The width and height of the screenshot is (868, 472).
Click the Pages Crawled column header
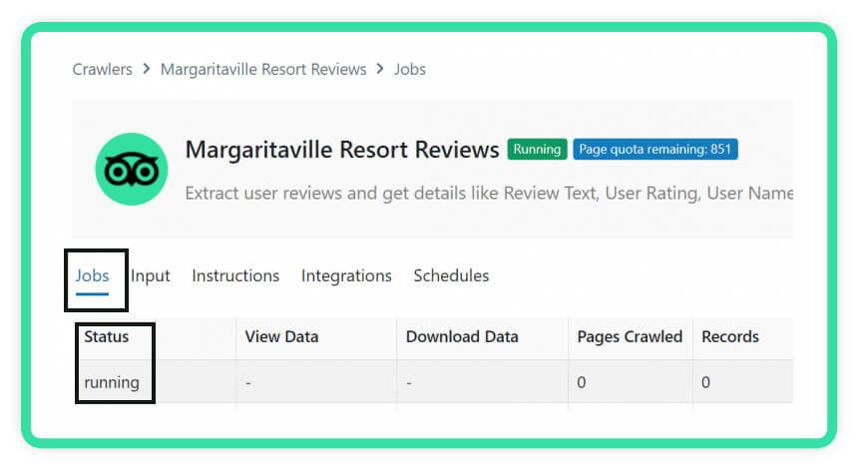630,337
